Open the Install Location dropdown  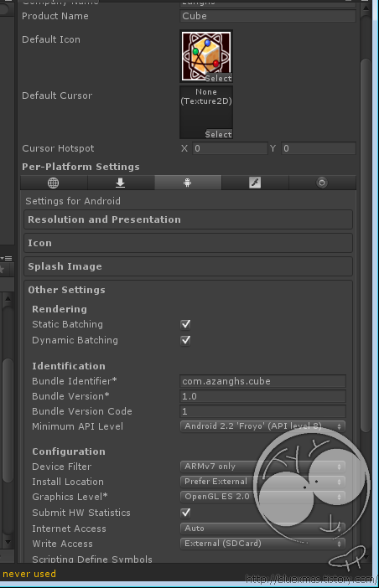(262, 482)
